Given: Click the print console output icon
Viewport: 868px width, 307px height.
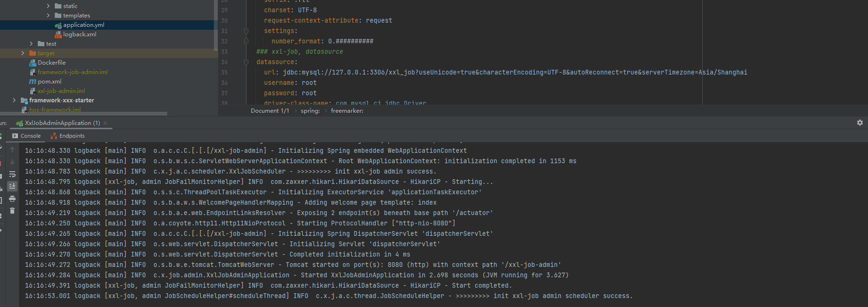Looking at the screenshot, I should [12, 199].
